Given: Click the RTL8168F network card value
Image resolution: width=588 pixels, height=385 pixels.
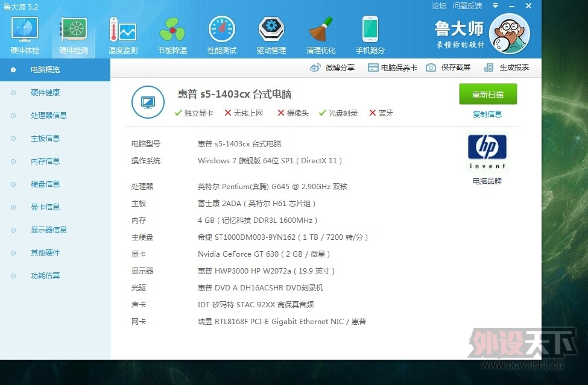Looking at the screenshot, I should click(x=282, y=321).
